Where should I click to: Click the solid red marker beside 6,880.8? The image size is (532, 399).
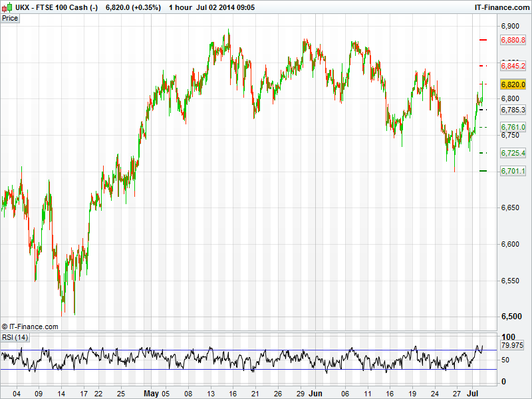click(x=483, y=40)
